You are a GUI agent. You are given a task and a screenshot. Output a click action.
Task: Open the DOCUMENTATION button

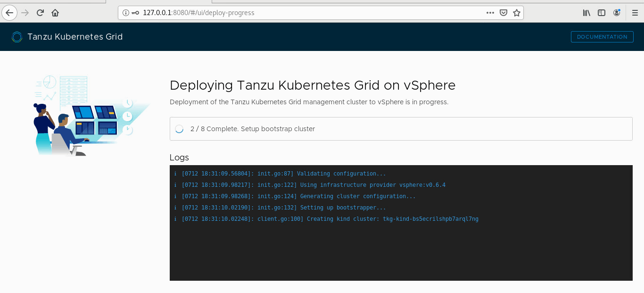pyautogui.click(x=602, y=37)
